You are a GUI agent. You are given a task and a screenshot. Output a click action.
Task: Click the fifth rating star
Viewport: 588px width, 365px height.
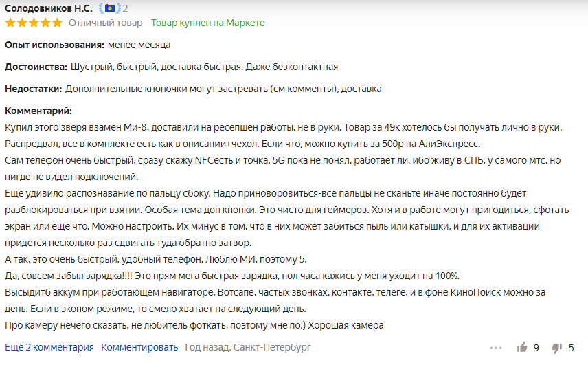click(x=57, y=23)
